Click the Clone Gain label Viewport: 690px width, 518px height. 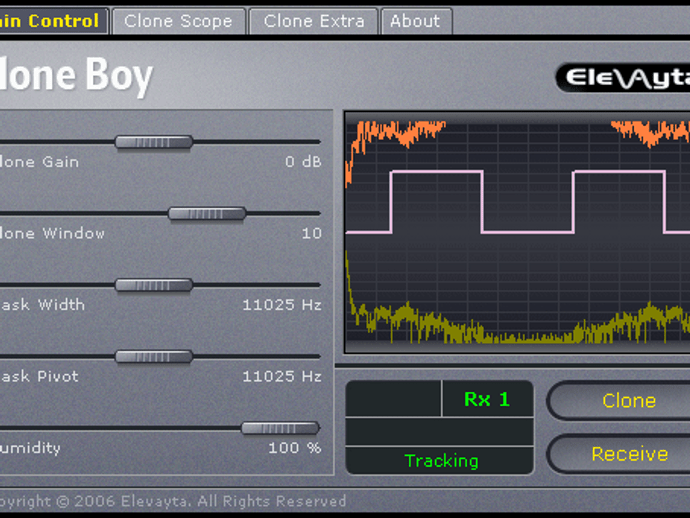tap(39, 162)
